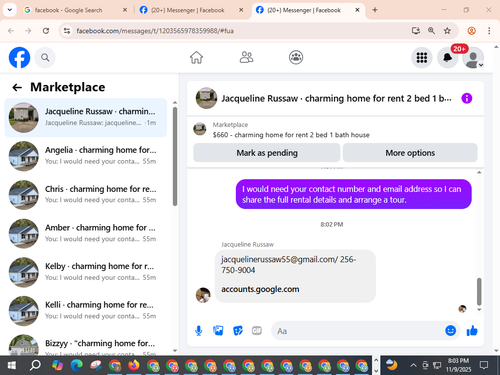Open the Amber conversation
The height and width of the screenshot is (375, 500).
click(x=86, y=233)
